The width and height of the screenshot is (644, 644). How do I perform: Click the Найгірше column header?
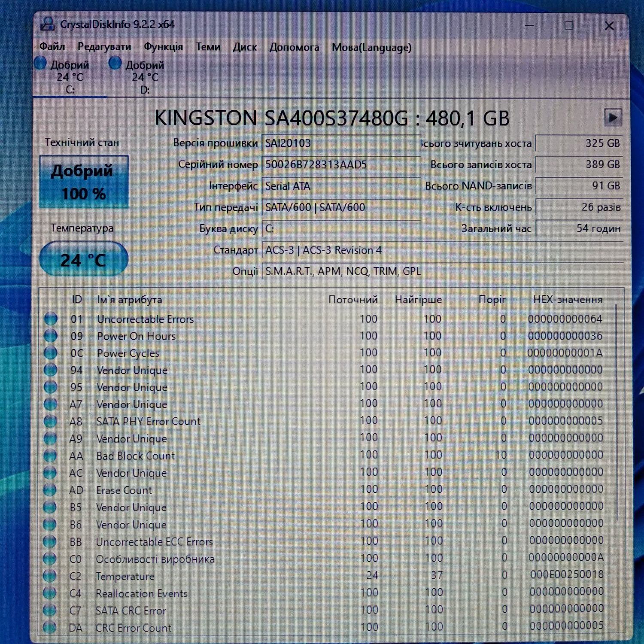[418, 300]
